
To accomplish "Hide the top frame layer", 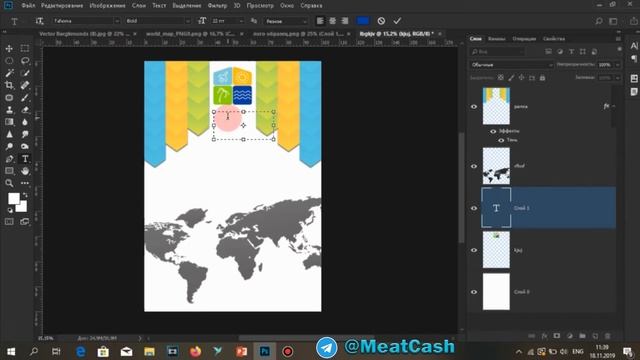I will tap(474, 107).
